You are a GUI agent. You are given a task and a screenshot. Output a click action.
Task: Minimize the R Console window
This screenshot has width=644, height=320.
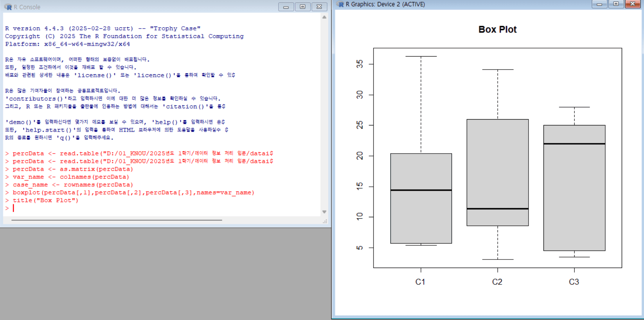(286, 7)
